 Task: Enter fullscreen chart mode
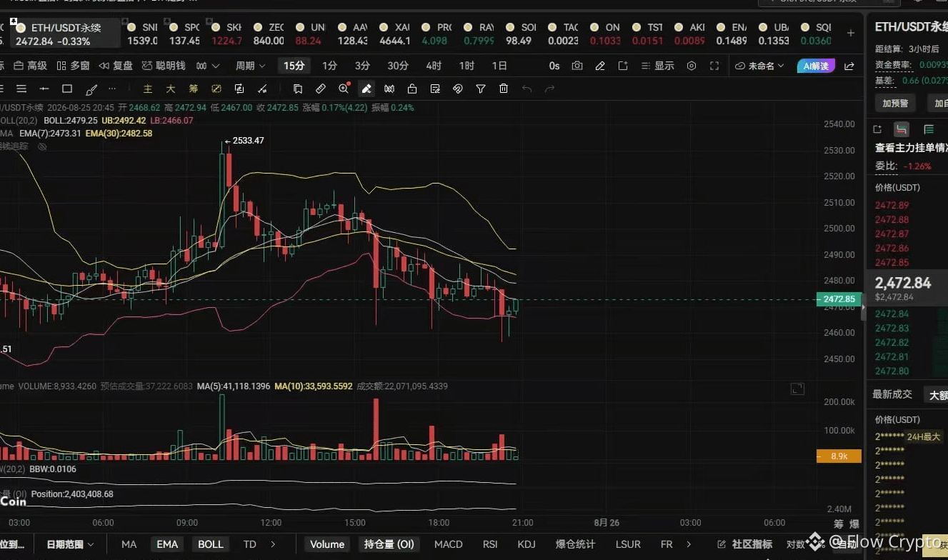(x=714, y=66)
